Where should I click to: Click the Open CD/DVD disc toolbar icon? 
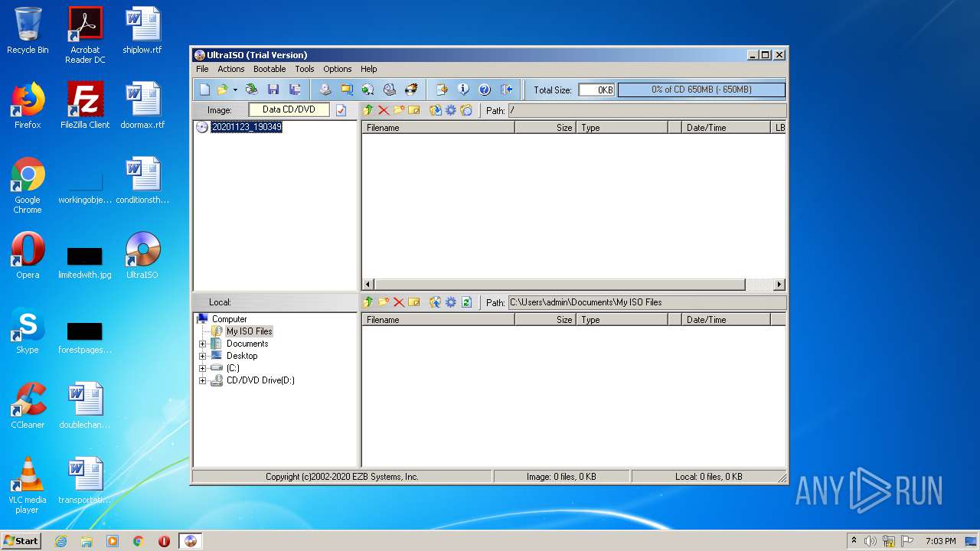(x=251, y=90)
